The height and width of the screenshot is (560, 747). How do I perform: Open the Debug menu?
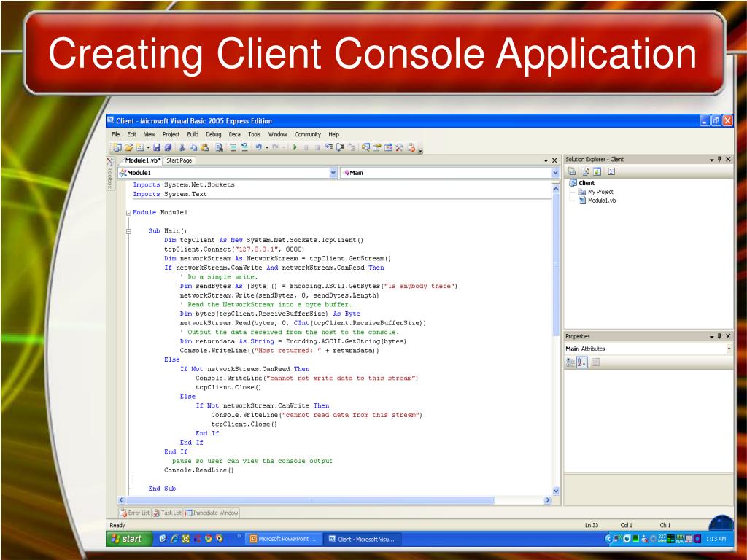214,134
